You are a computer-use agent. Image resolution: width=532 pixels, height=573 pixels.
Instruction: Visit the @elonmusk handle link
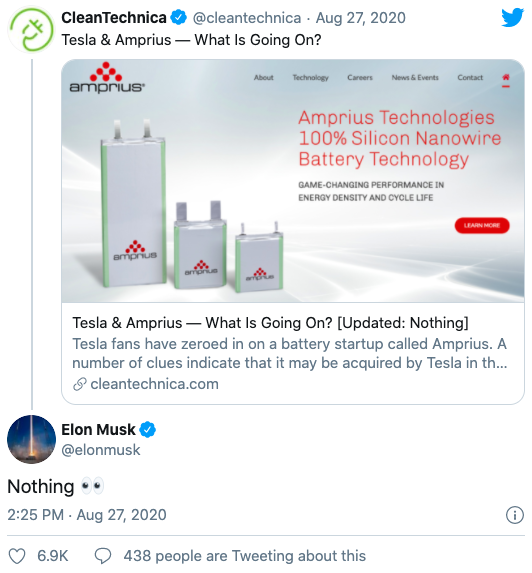click(x=100, y=450)
